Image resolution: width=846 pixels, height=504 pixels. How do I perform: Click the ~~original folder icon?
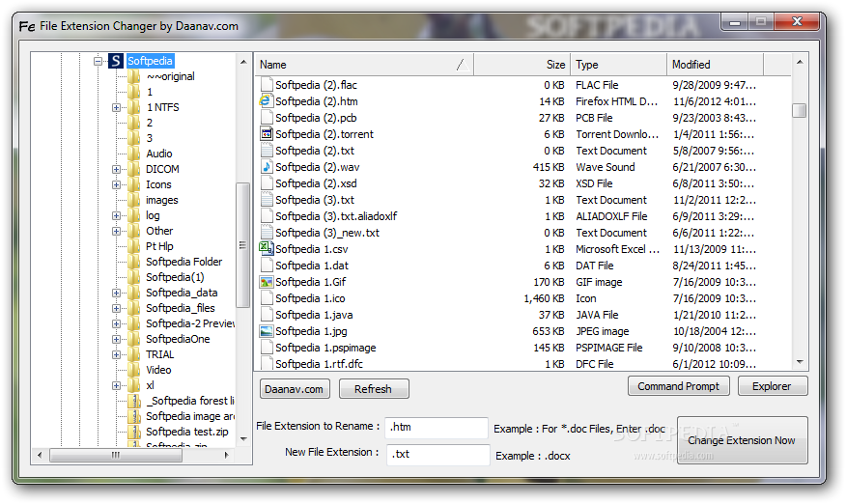click(x=134, y=76)
